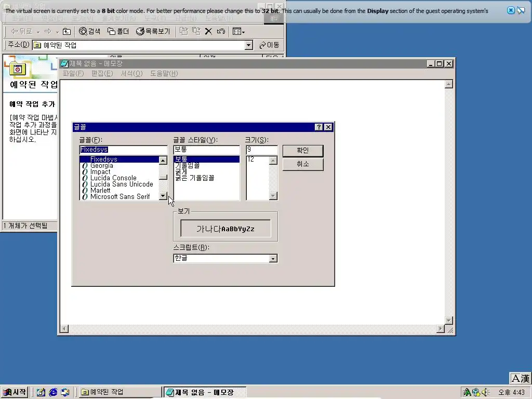Image resolution: width=532 pixels, height=399 pixels.
Task: Click the 이동 Go button in Explorer
Action: (269, 45)
